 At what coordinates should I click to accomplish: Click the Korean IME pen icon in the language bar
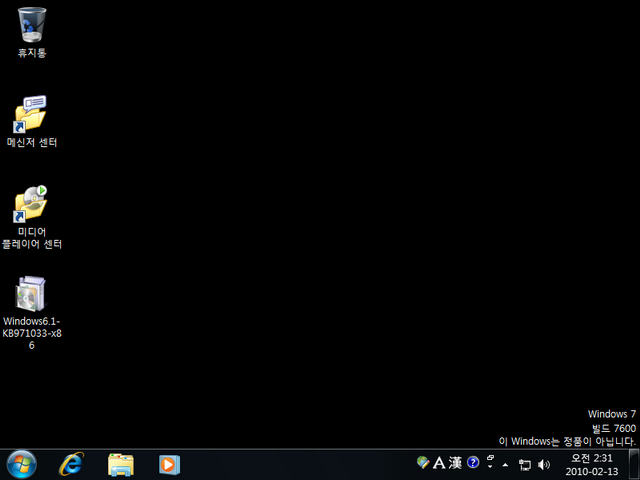[423, 462]
